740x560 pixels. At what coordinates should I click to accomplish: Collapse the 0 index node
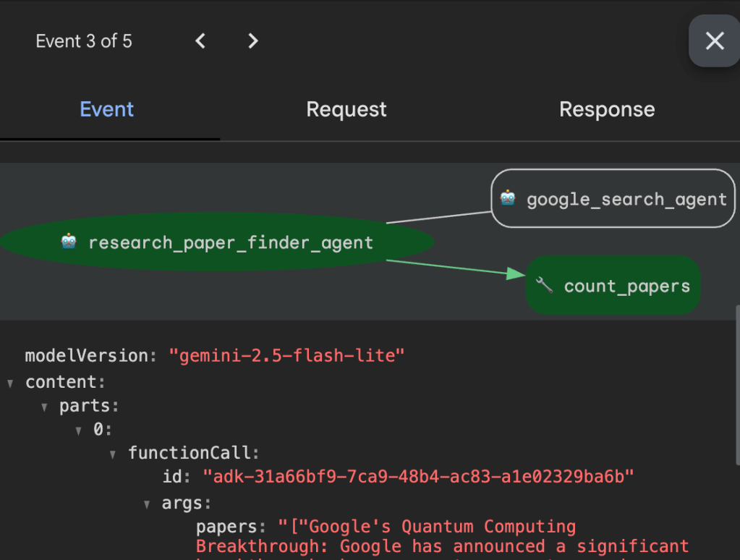point(79,430)
